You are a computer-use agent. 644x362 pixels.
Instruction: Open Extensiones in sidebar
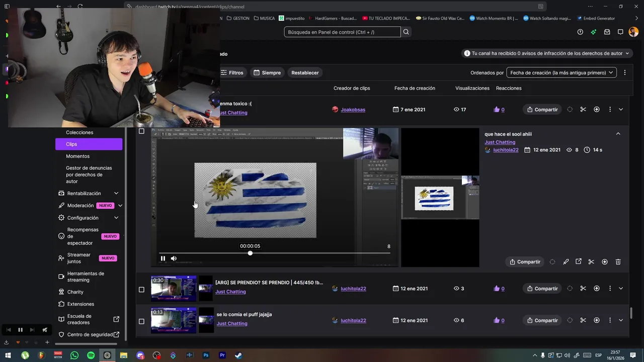[x=80, y=304]
